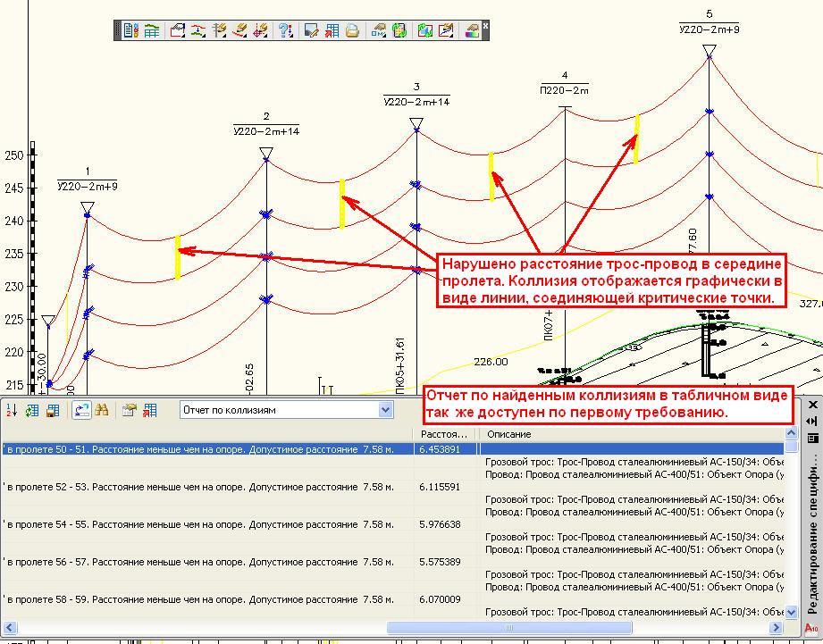Select collision row for span 56 - 57
The width and height of the screenshot is (823, 644).
pyautogui.click(x=206, y=562)
